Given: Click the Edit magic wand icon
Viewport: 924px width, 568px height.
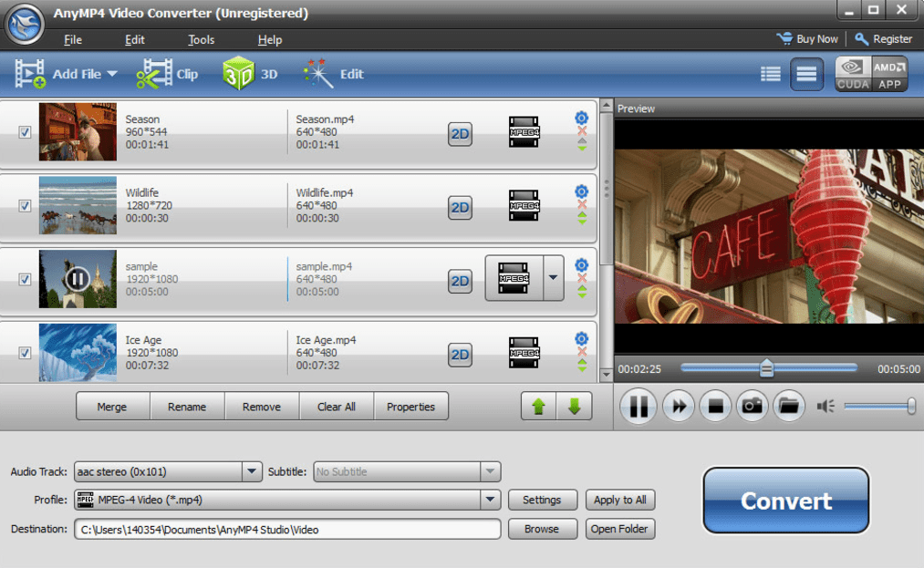Looking at the screenshot, I should [x=317, y=74].
